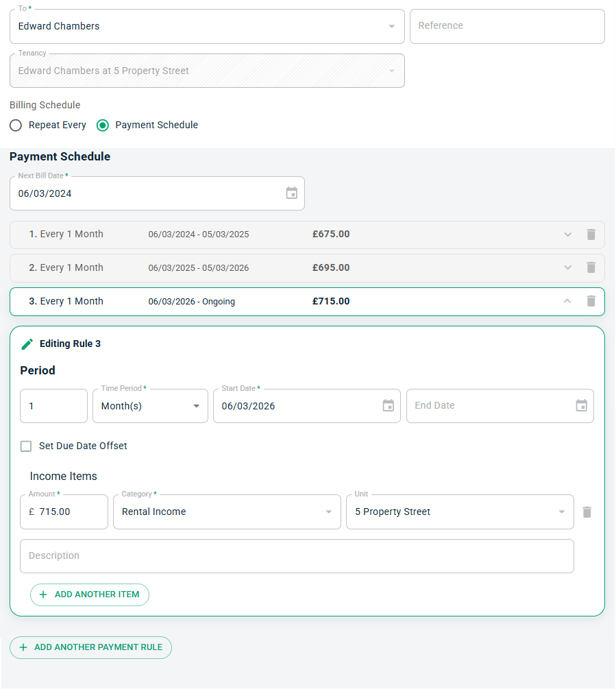Viewport: 616px width, 696px height.
Task: Click Add Another Payment Rule button
Action: click(90, 647)
